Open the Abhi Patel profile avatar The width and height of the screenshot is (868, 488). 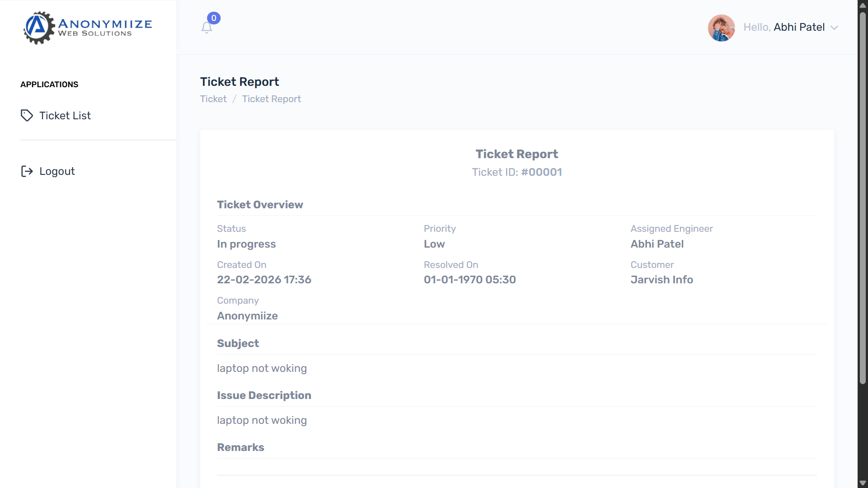coord(721,28)
